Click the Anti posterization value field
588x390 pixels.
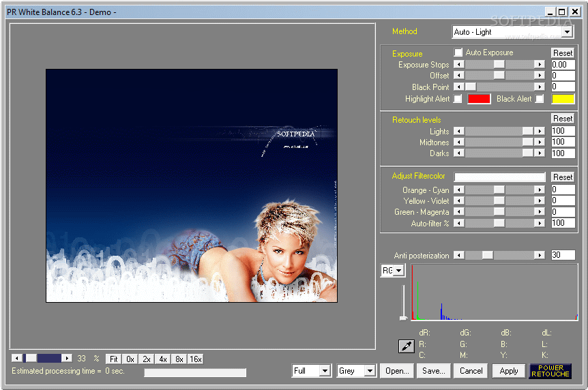tap(563, 255)
